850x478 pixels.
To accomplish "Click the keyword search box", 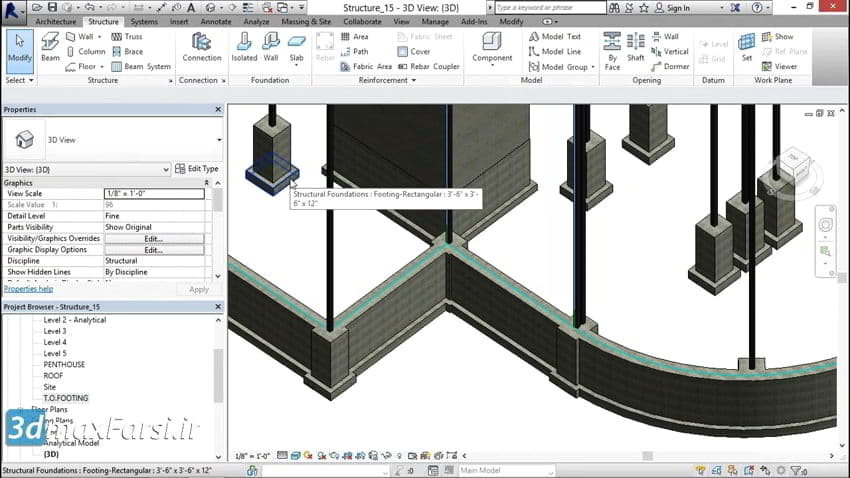I will (x=550, y=8).
